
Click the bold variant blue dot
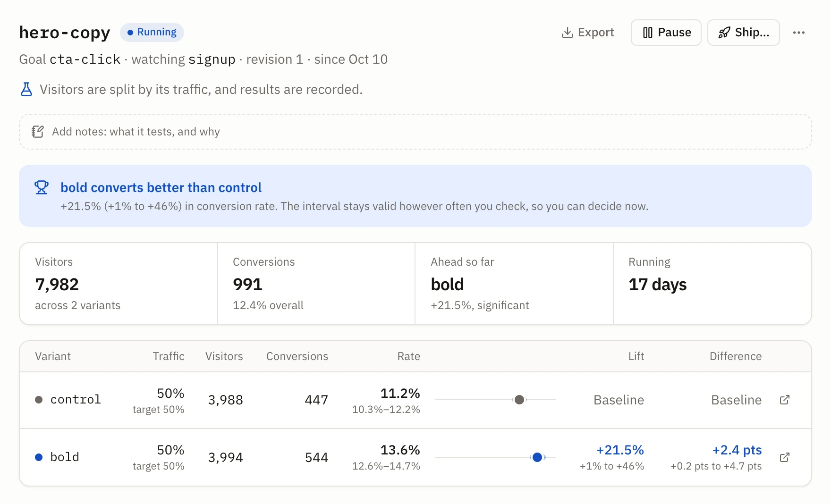tap(39, 457)
